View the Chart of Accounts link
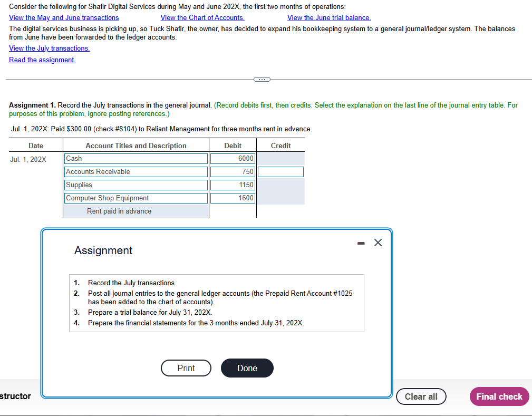Viewport: 532px width, 416px height. click(x=202, y=17)
